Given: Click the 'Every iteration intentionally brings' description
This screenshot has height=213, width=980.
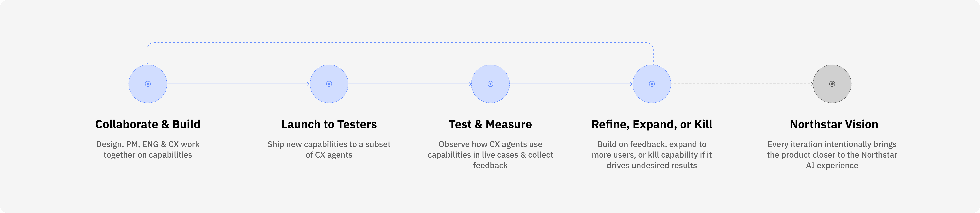Looking at the screenshot, I should pyautogui.click(x=832, y=155).
